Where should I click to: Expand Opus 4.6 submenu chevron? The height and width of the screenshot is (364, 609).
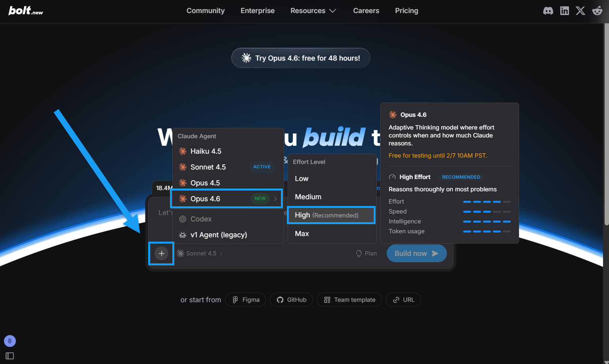pyautogui.click(x=275, y=199)
